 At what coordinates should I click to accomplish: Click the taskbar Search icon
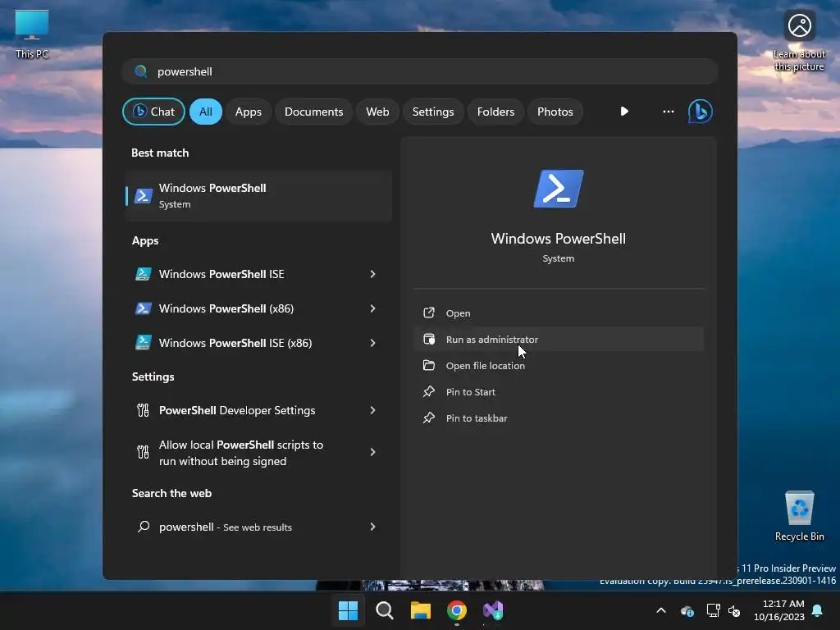(x=384, y=610)
